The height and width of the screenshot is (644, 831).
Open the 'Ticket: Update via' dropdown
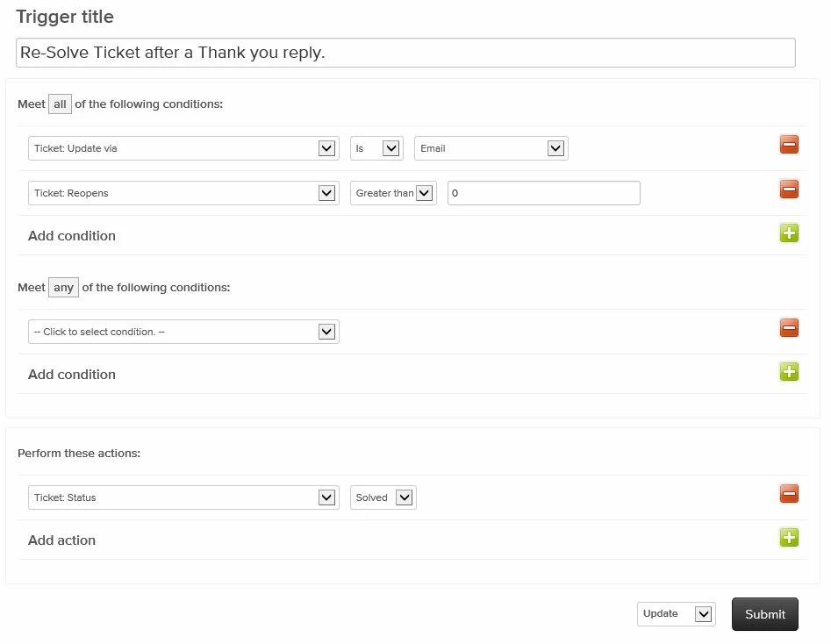click(183, 148)
